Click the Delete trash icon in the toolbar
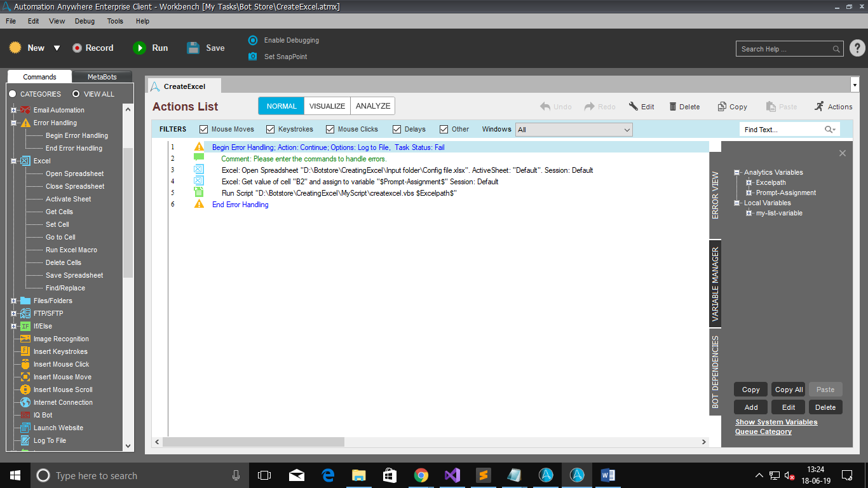 [x=672, y=107]
